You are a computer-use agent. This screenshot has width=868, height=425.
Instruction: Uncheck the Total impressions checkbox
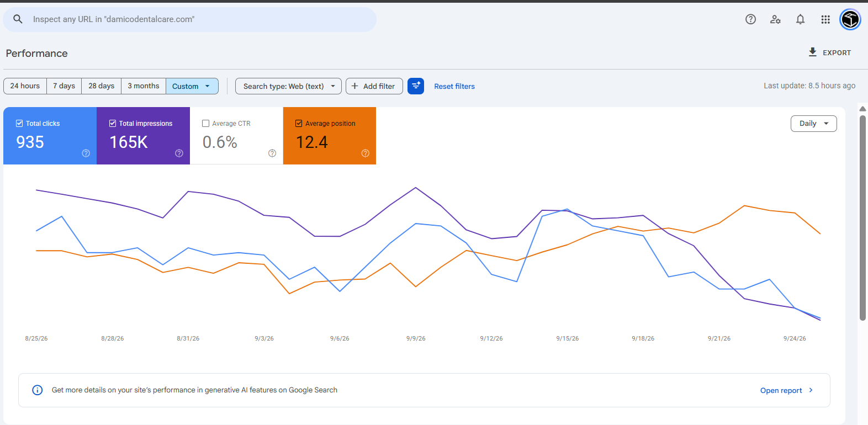coord(113,124)
